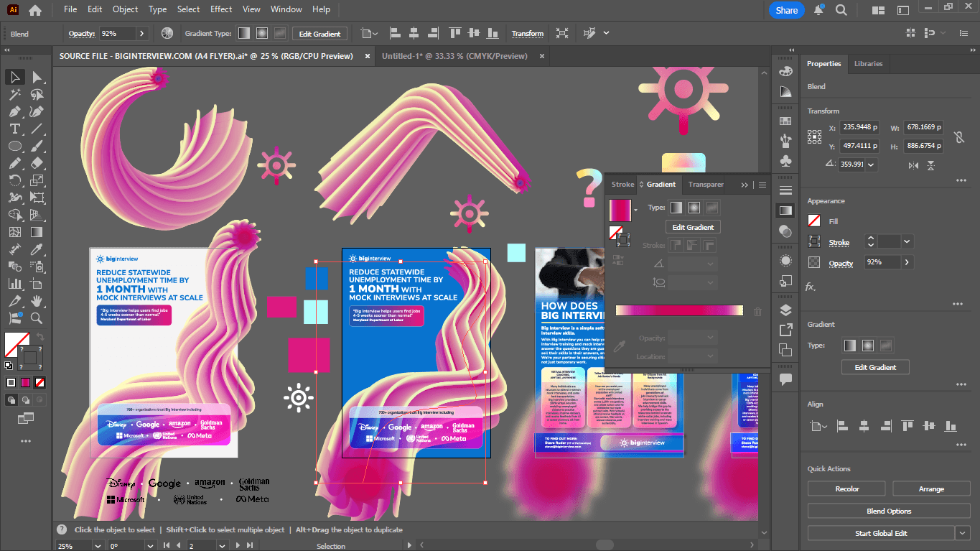Open the notifications bell icon
The width and height of the screenshot is (980, 551).
pos(818,10)
